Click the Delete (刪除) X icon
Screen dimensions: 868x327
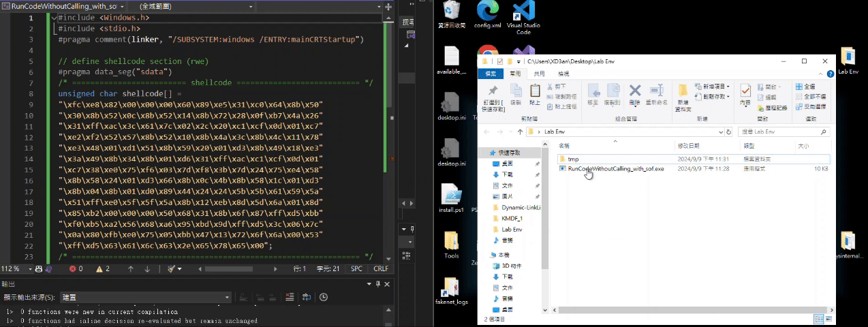pyautogui.click(x=635, y=95)
